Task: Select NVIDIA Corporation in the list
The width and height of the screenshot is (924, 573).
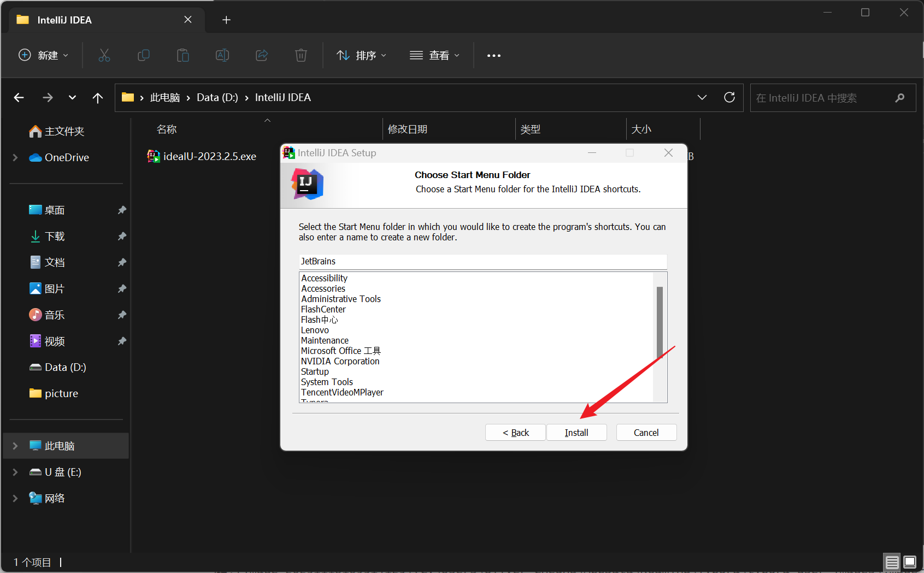Action: point(340,361)
